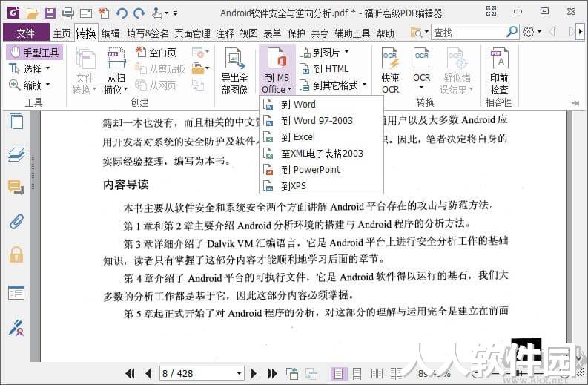
Task: Switch to the Edit (编辑) tab
Action: (110, 33)
